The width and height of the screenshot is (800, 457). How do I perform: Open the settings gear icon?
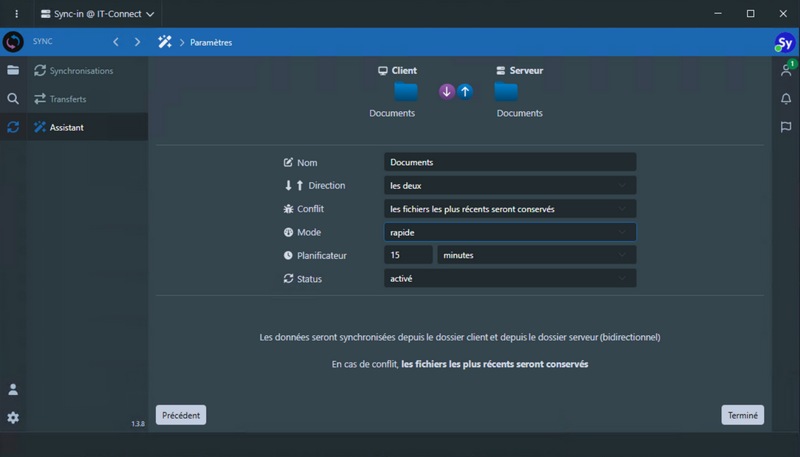(13, 417)
